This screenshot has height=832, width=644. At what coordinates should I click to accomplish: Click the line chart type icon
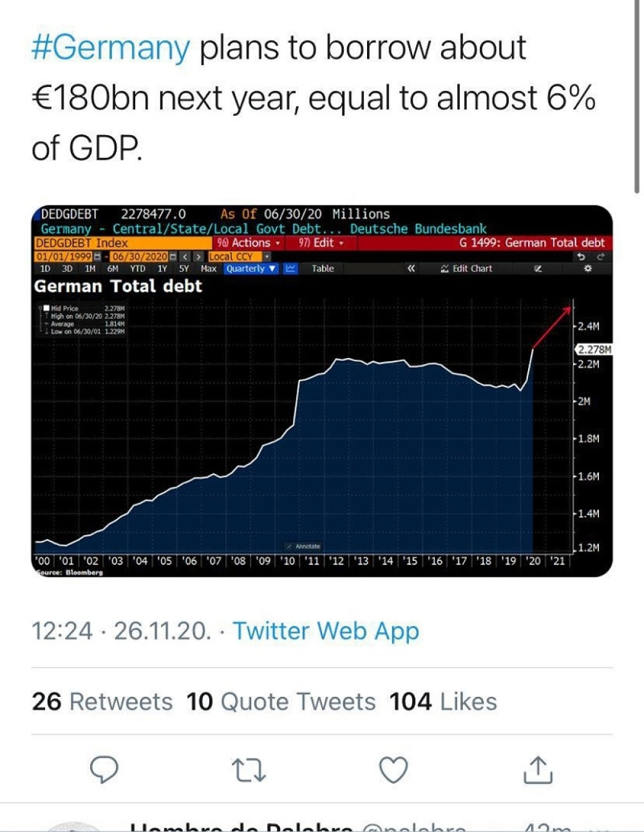click(x=290, y=269)
